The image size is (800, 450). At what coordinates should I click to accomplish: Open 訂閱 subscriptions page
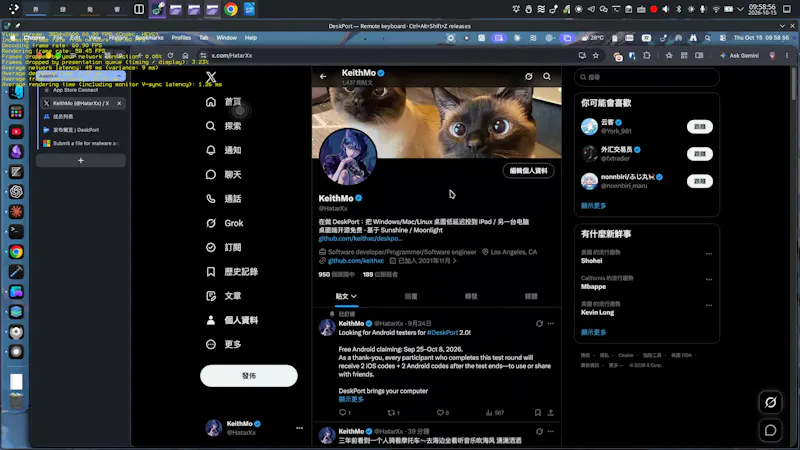pos(223,247)
